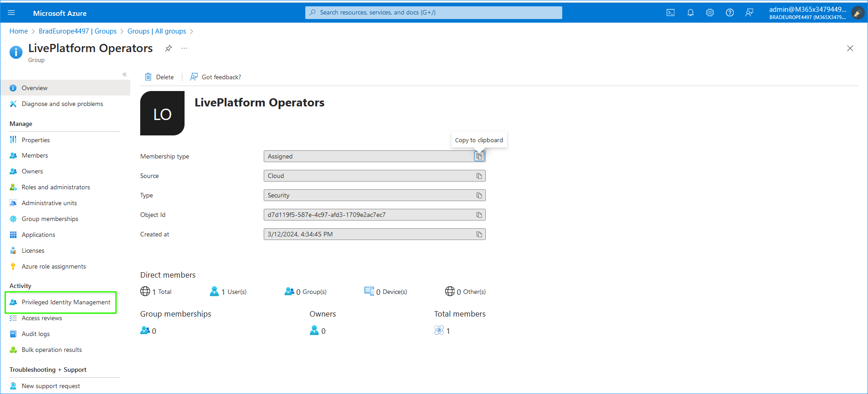Select Overview in the left menu
868x394 pixels.
click(66, 88)
